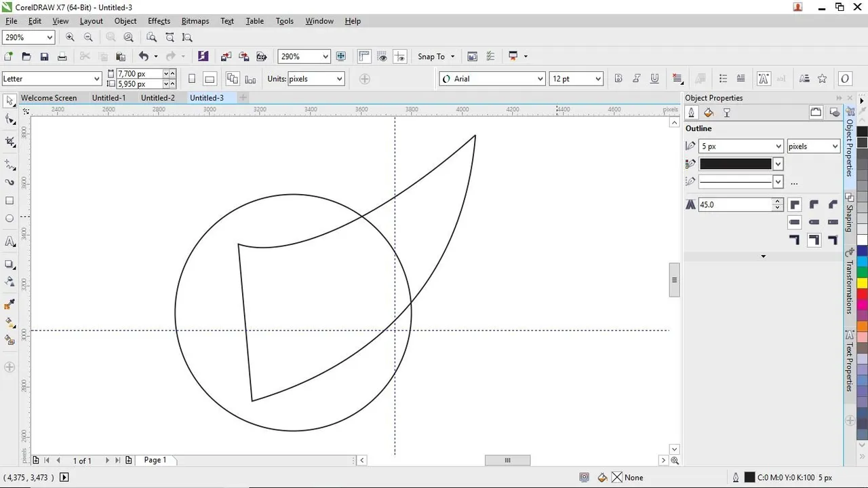Toggle show guidelines
The width and height of the screenshot is (868, 488).
[x=400, y=56]
